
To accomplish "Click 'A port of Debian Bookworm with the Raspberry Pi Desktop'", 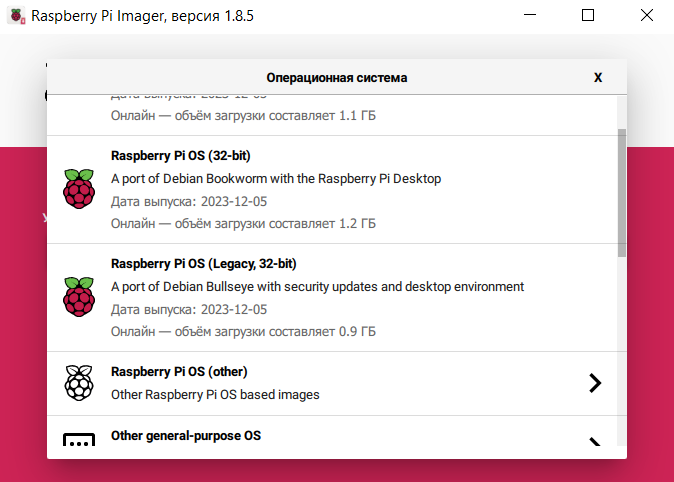I will click(276, 178).
